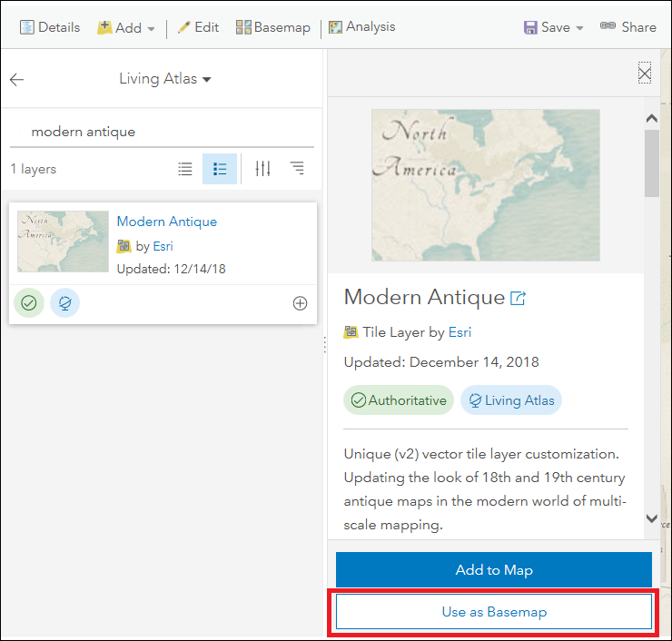Open the Add dropdown menu
The image size is (672, 641).
coord(125,28)
